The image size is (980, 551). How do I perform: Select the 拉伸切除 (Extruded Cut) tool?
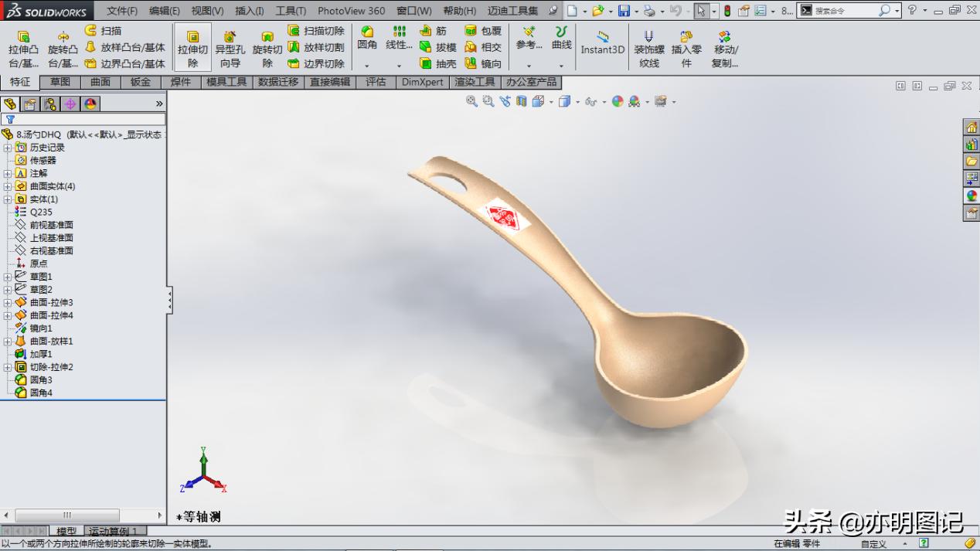click(192, 46)
